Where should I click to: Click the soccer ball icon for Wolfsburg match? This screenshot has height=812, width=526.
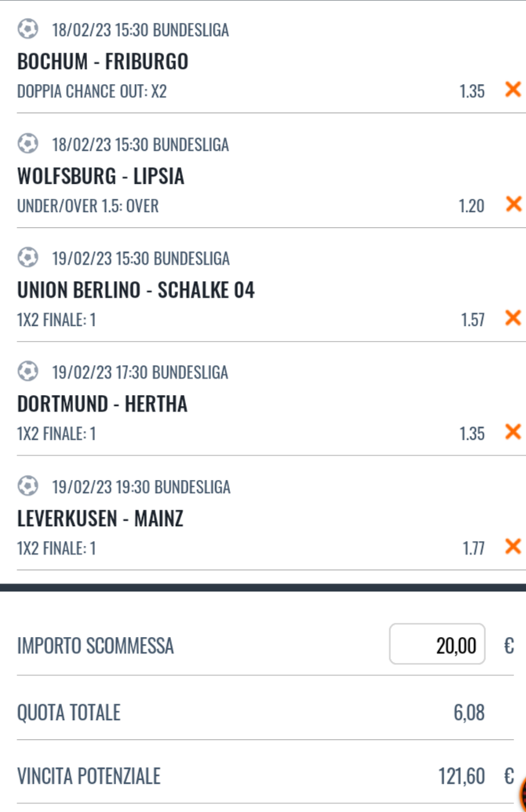point(27,144)
